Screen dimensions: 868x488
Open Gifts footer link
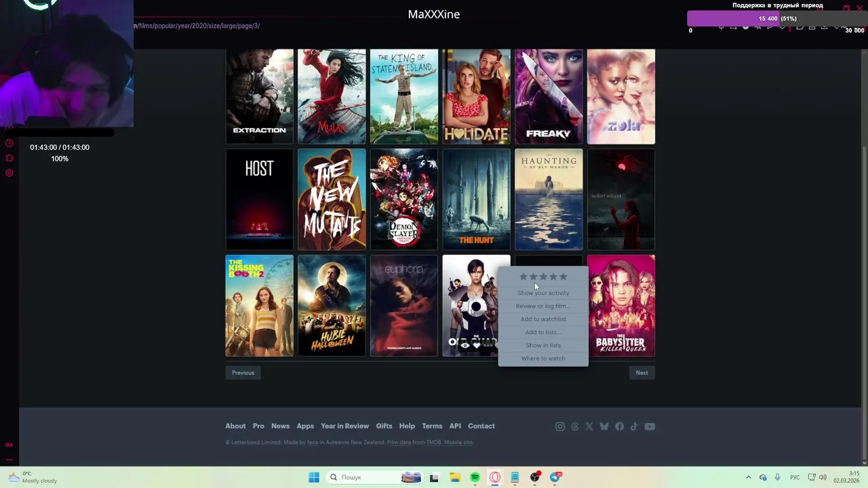(x=384, y=426)
